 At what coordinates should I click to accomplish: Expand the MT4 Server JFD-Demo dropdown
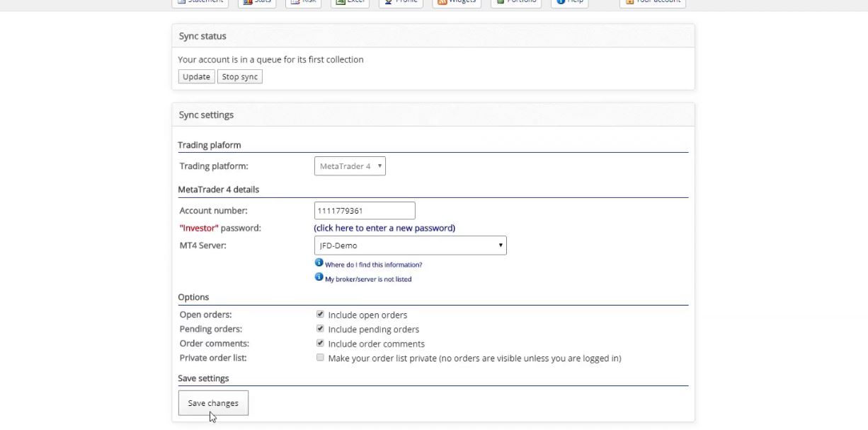[x=410, y=245]
